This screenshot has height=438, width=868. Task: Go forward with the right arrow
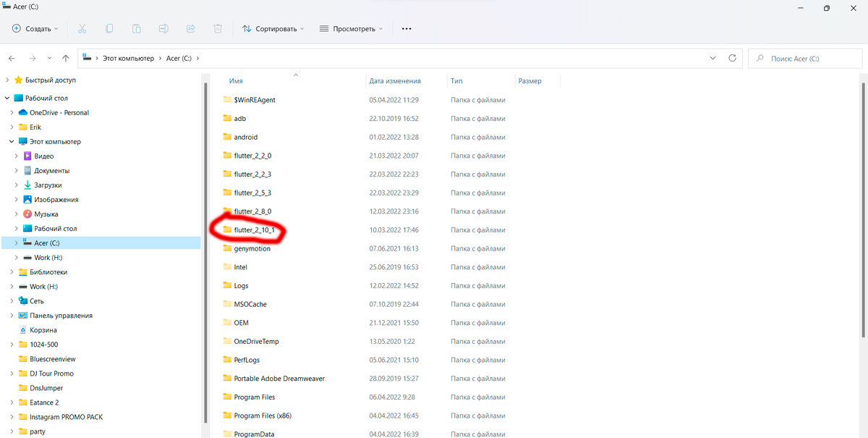tap(32, 58)
